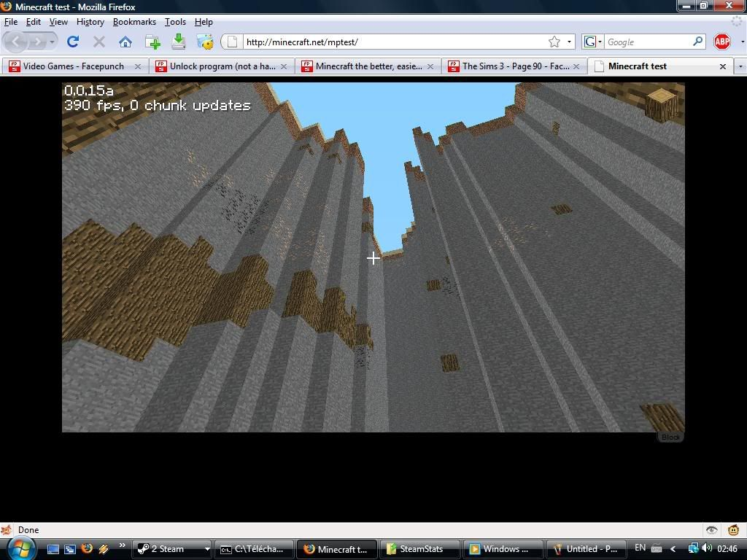Open the View menu
747x560 pixels.
coord(58,22)
